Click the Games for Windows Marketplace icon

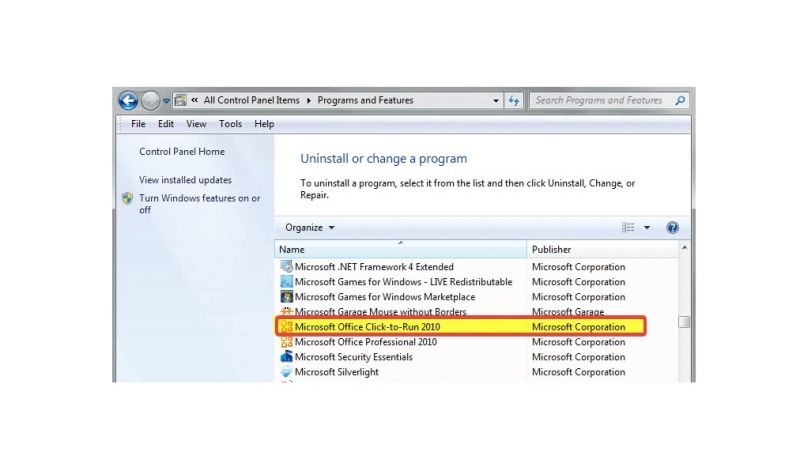[286, 297]
